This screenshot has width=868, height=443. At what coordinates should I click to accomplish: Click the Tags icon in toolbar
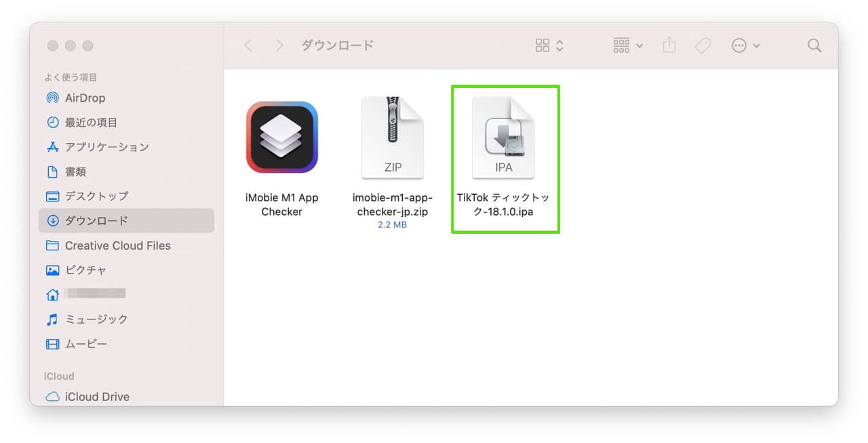pyautogui.click(x=703, y=45)
